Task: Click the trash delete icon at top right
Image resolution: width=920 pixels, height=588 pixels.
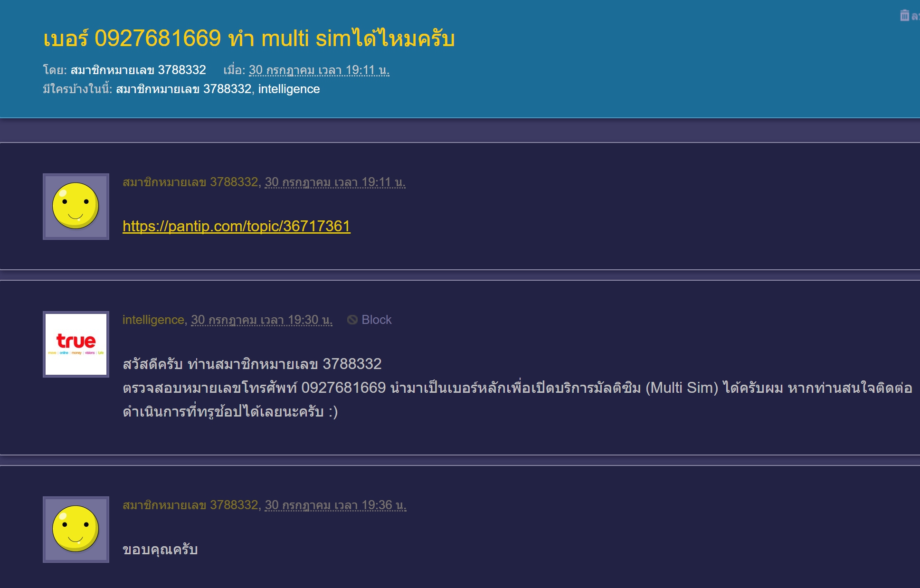Action: pos(904,16)
